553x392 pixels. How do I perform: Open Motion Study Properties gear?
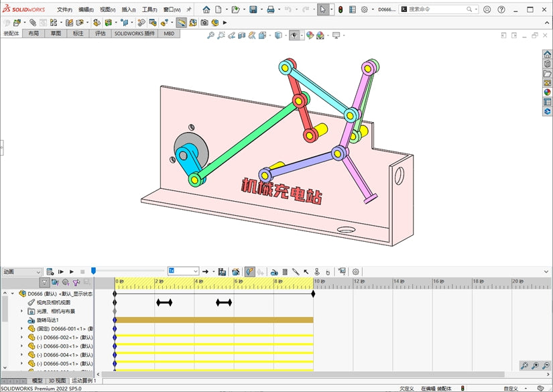click(355, 272)
